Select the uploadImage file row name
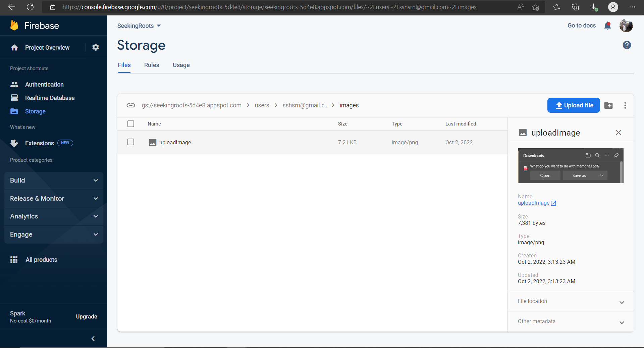 [175, 142]
